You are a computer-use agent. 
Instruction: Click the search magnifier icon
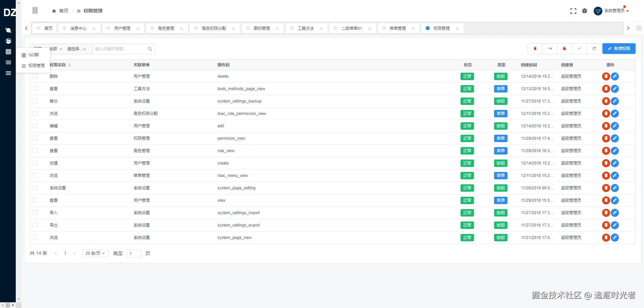click(x=150, y=49)
